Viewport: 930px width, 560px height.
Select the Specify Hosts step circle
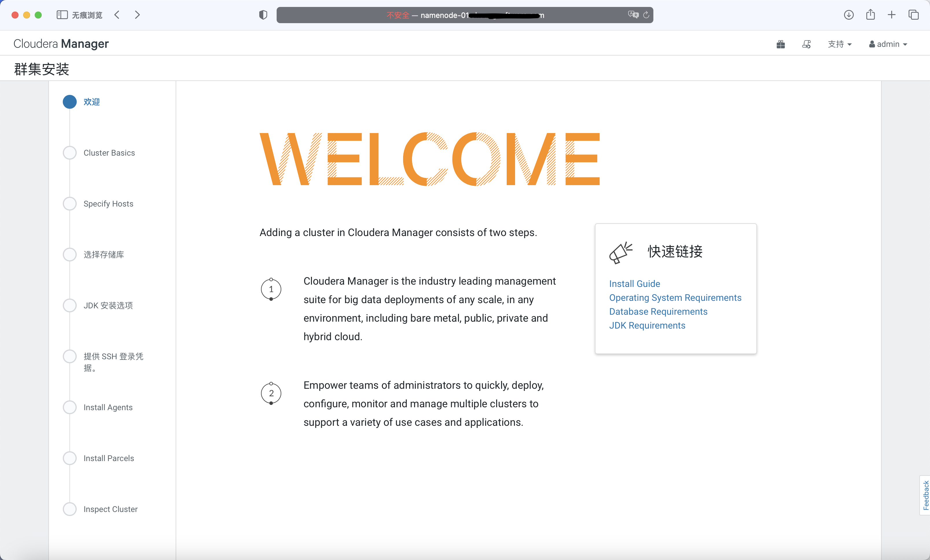point(69,204)
